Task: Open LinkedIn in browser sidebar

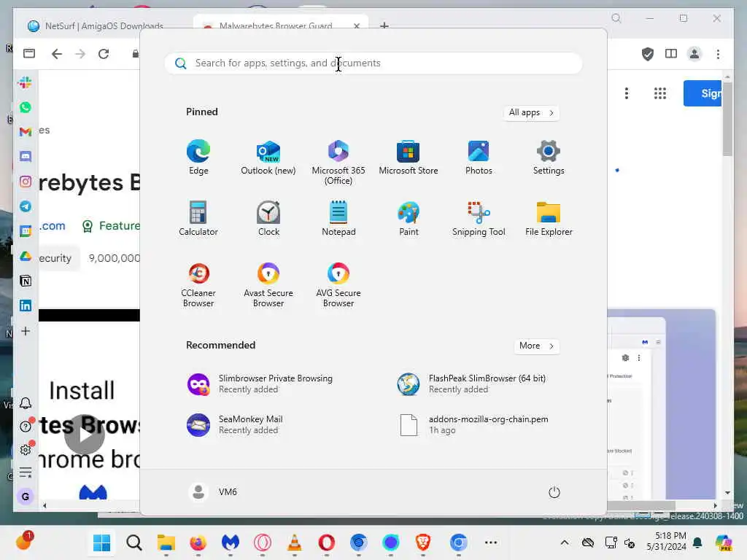Action: coord(26,306)
